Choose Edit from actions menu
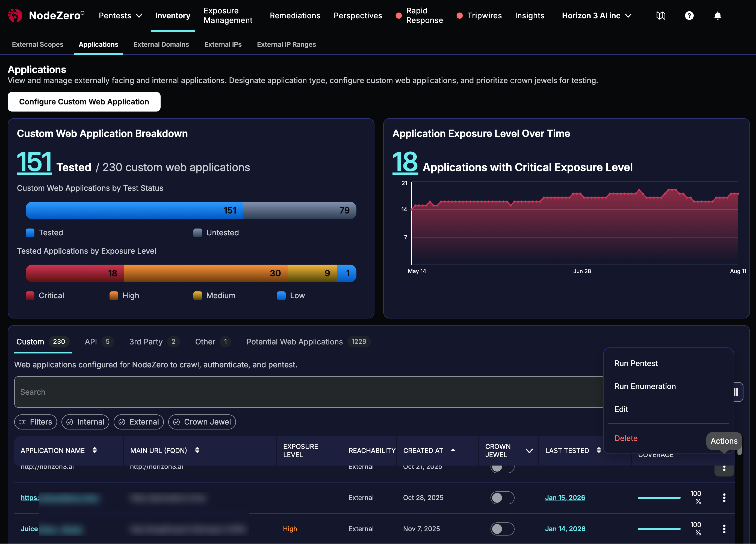The width and height of the screenshot is (756, 544). (x=621, y=409)
